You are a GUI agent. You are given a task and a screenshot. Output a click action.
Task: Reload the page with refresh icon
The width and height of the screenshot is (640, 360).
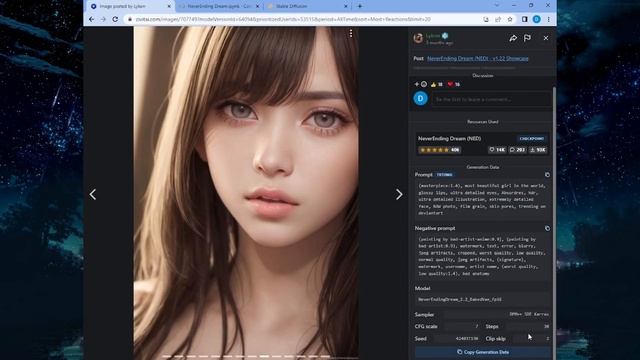[x=115, y=19]
